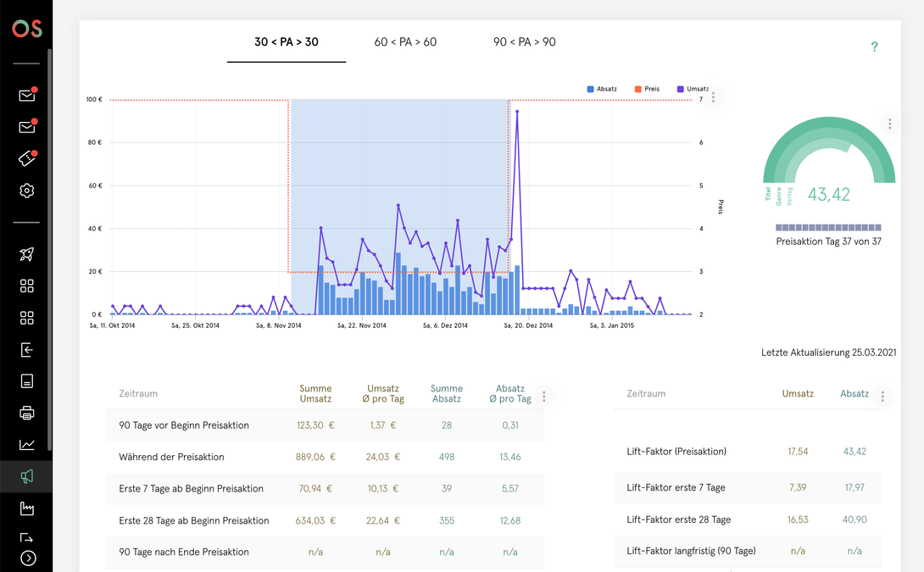Viewport: 924px width, 572px height.
Task: Select row 'Erste 7 Tage ab Beginn Preisaktion'
Action: coord(326,488)
